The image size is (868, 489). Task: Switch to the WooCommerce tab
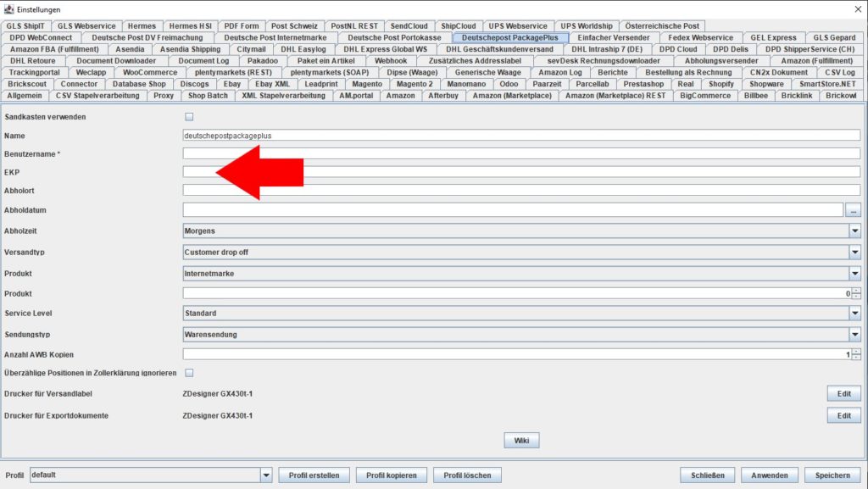pos(150,73)
